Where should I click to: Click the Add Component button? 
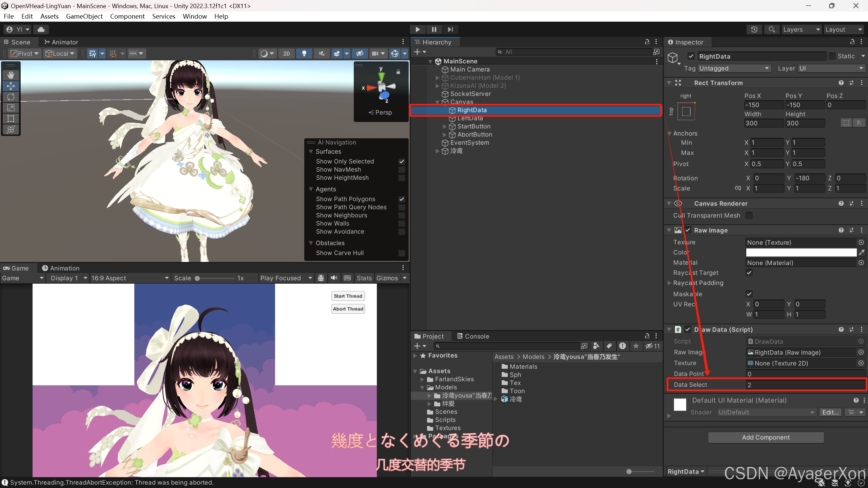[766, 438]
